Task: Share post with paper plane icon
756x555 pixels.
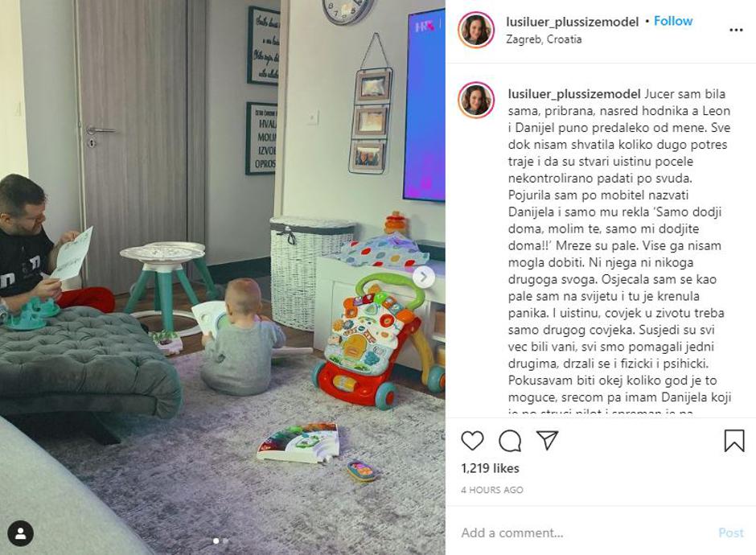Action: [x=547, y=440]
